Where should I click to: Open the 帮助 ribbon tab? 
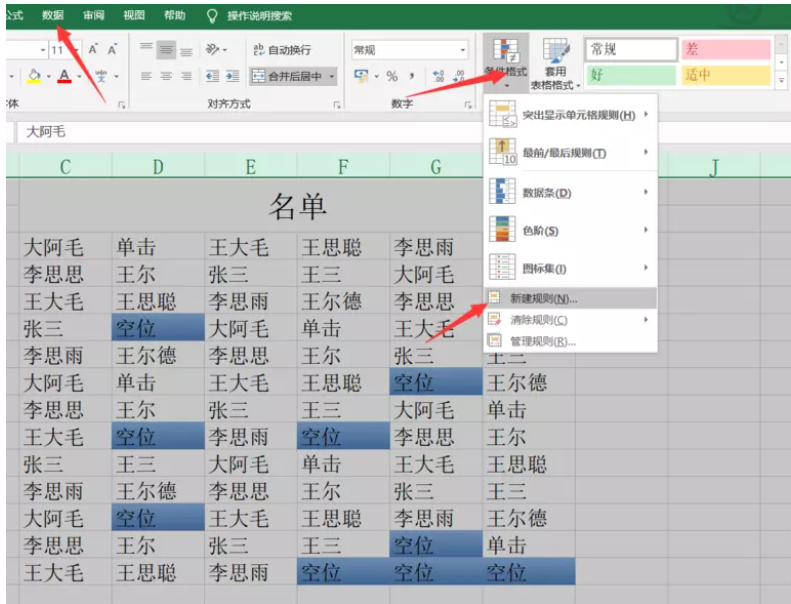[175, 16]
